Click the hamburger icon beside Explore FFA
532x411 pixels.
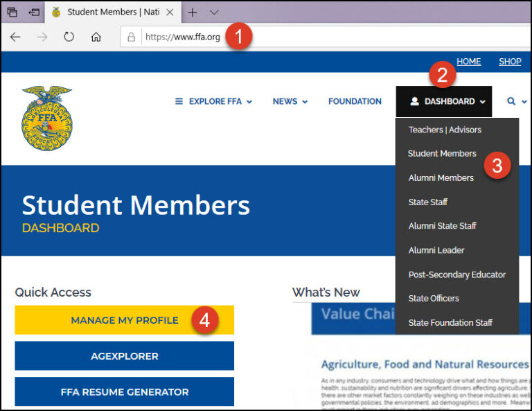(179, 101)
